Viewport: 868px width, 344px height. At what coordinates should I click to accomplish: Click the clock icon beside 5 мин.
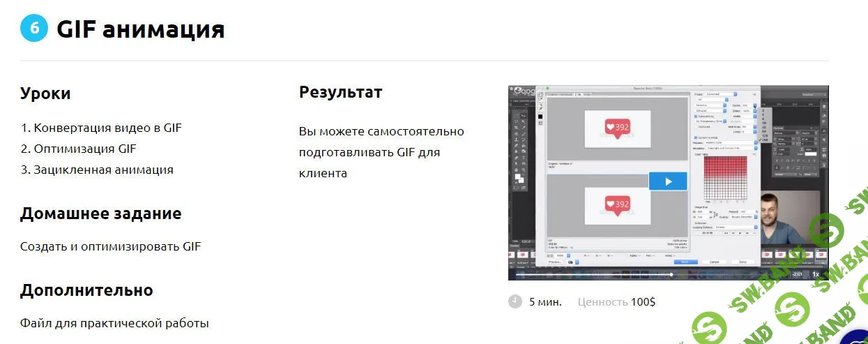tap(515, 301)
